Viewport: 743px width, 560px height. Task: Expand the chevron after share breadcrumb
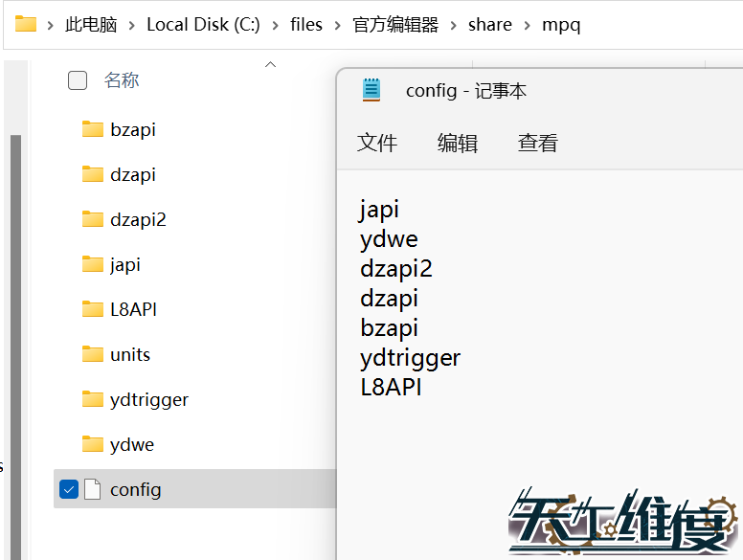(527, 25)
